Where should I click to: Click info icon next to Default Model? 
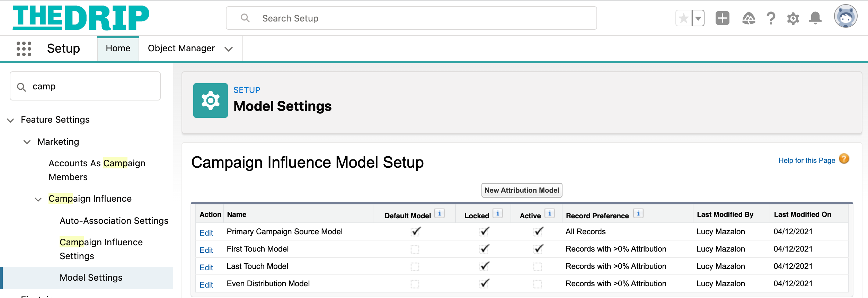pyautogui.click(x=440, y=213)
